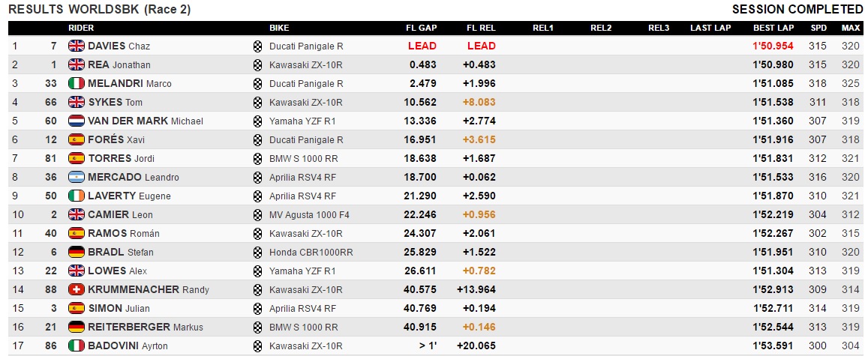The height and width of the screenshot is (356, 868).
Task: Click the checkered flag icon in Rea's row
Action: tap(258, 64)
